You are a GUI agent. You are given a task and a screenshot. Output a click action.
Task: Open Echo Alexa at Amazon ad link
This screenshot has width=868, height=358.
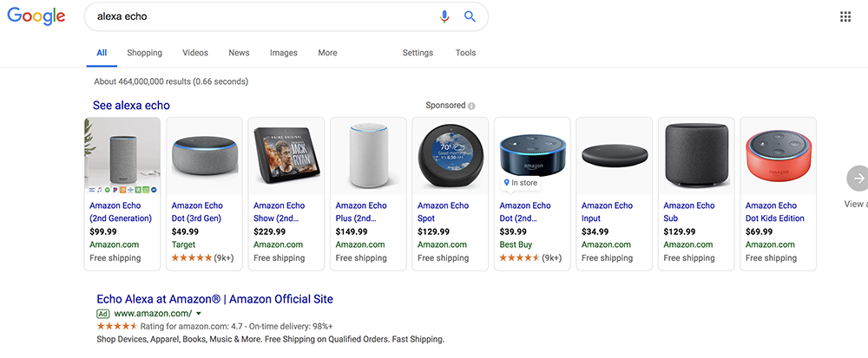coord(214,299)
